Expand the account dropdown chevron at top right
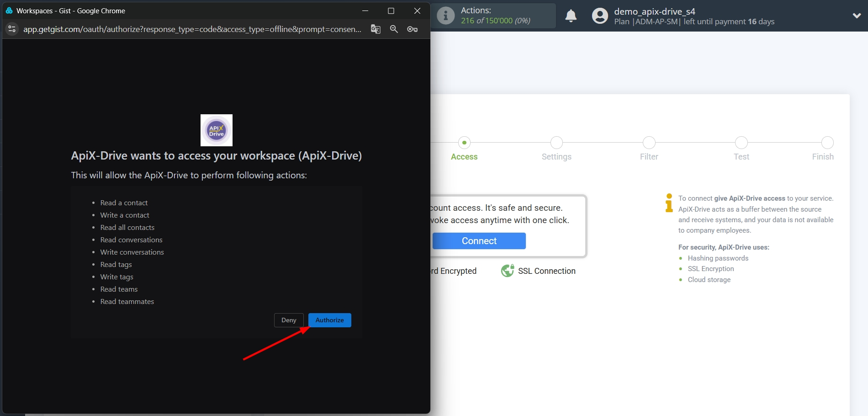This screenshot has width=868, height=416. point(857,16)
